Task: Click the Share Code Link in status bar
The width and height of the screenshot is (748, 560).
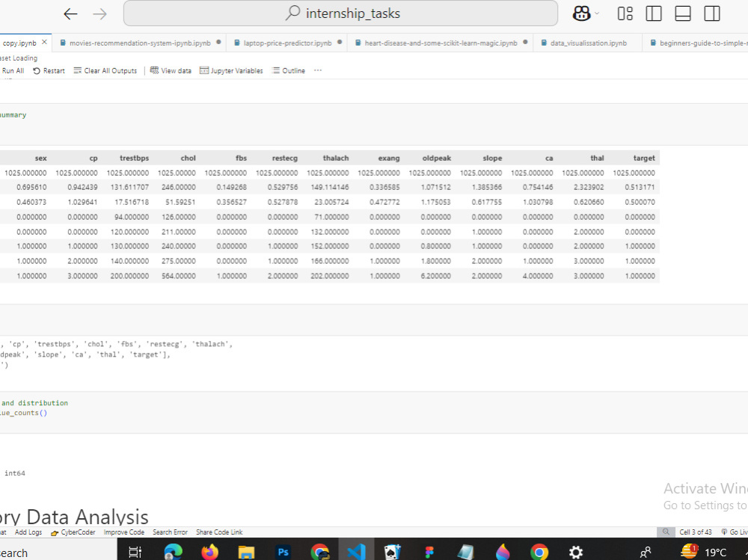Action: (218, 532)
